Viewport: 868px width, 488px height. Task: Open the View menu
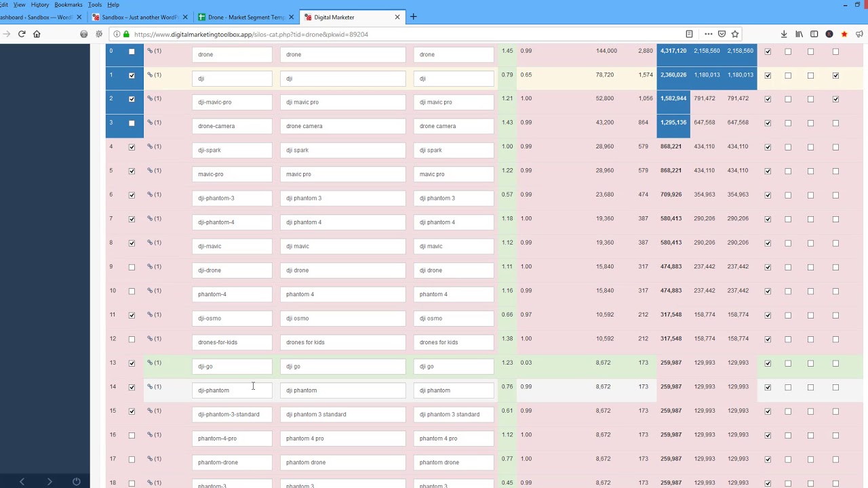click(19, 5)
